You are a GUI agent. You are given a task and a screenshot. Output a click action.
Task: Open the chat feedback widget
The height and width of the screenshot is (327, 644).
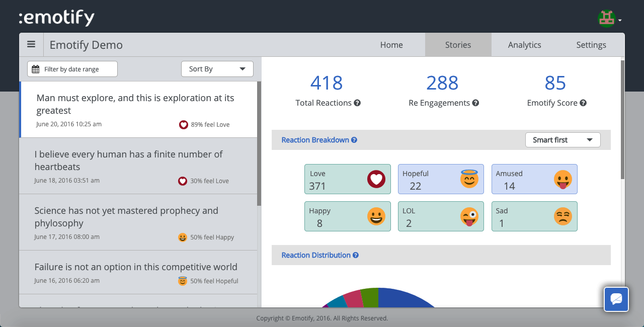[x=616, y=299]
